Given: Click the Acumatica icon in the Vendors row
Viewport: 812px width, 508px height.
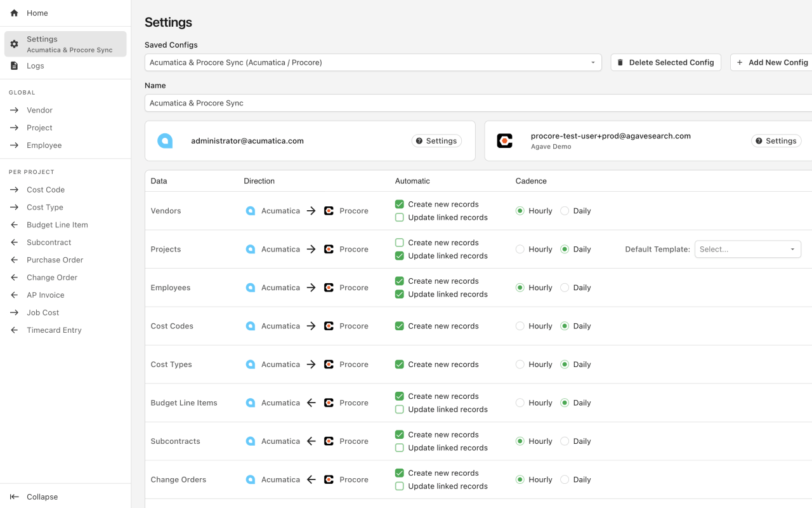Looking at the screenshot, I should coord(251,211).
